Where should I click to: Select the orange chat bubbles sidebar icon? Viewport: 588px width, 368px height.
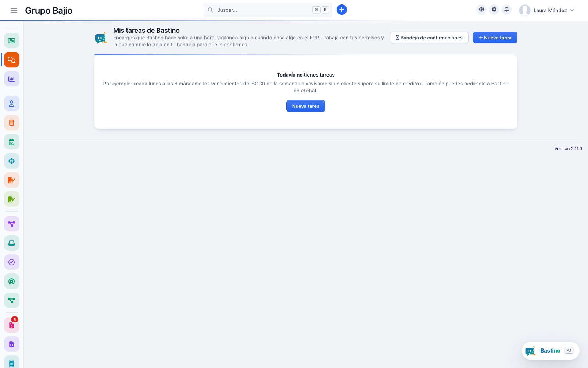[x=12, y=60]
